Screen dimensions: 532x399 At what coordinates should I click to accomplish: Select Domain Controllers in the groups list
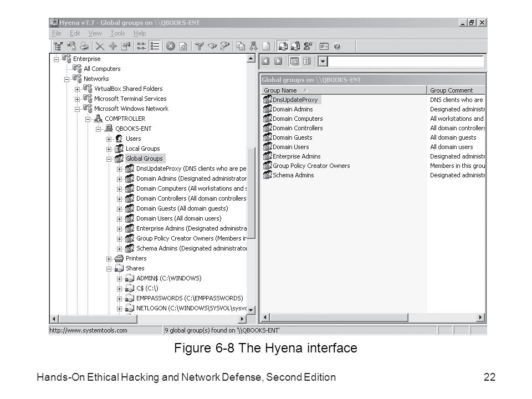[x=298, y=128]
